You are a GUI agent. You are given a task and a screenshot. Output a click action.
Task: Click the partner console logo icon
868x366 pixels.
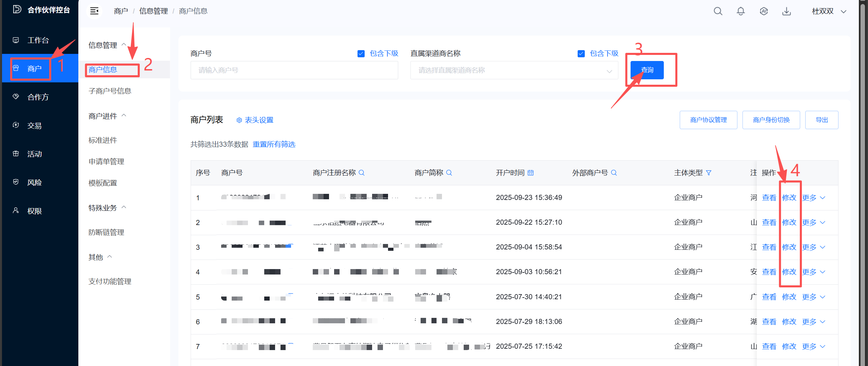click(17, 9)
